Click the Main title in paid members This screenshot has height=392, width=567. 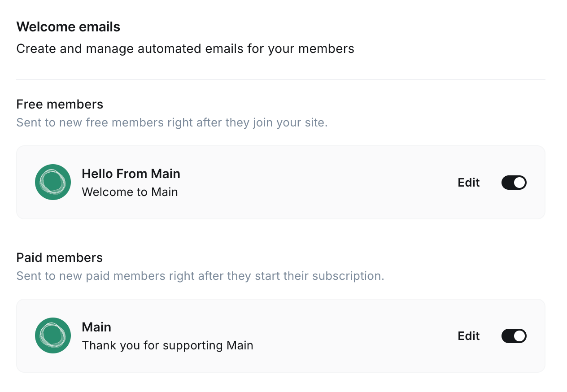(96, 327)
